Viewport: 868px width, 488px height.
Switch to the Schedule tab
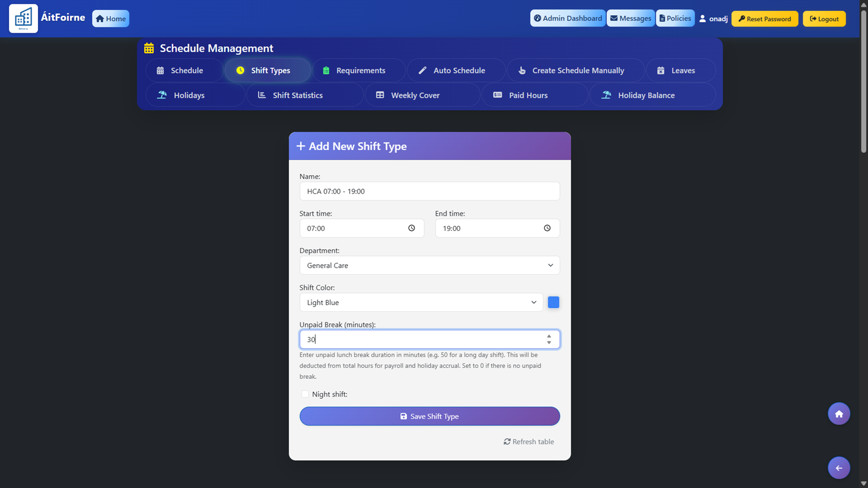pyautogui.click(x=184, y=71)
